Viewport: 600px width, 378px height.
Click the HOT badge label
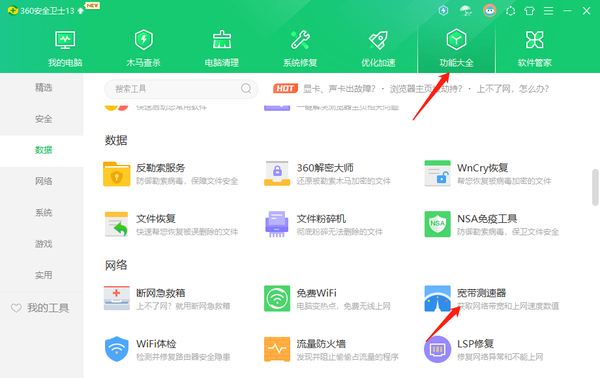coord(285,89)
